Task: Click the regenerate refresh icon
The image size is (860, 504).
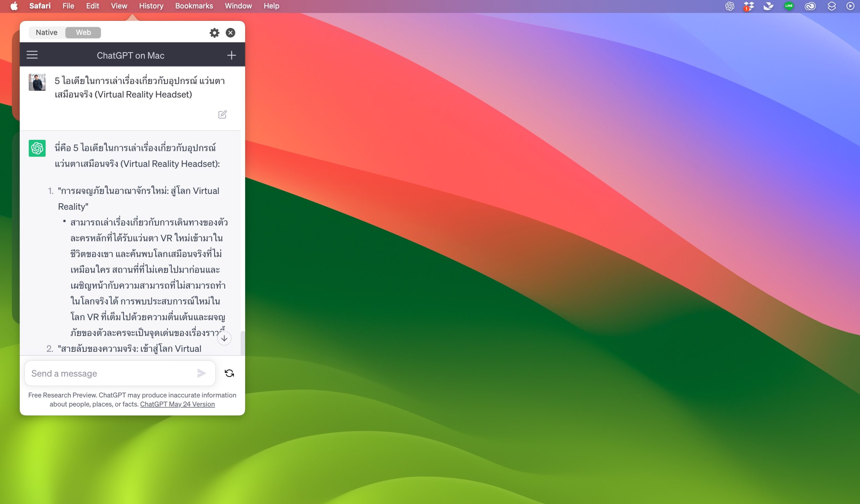Action: point(229,373)
